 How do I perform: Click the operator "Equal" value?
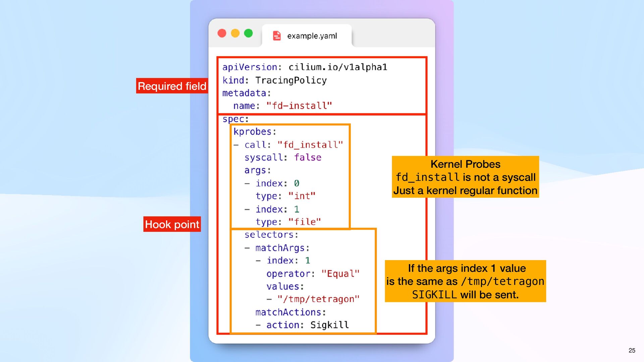click(340, 274)
